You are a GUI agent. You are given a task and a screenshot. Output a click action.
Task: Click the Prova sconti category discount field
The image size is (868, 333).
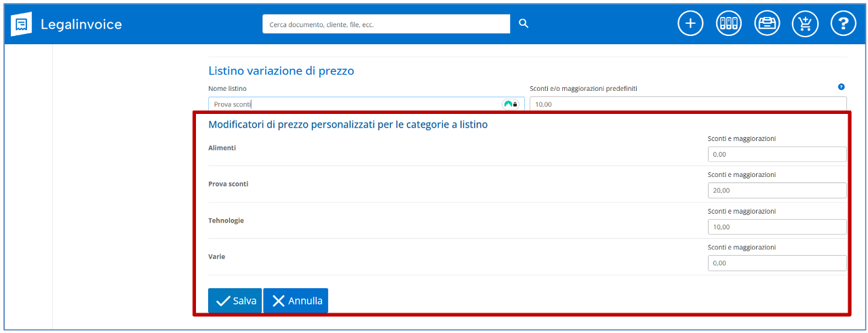pos(776,191)
